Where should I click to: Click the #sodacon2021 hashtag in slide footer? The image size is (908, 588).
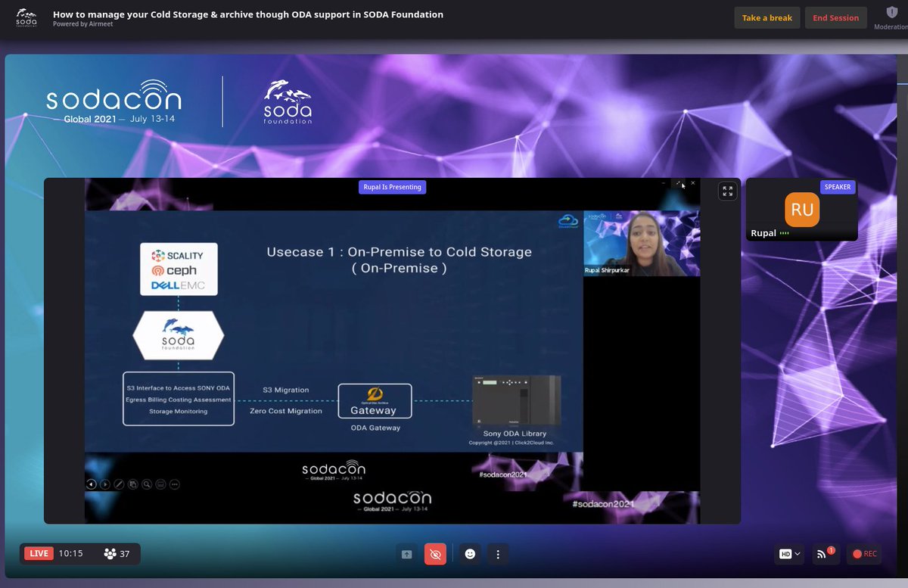tap(505, 474)
